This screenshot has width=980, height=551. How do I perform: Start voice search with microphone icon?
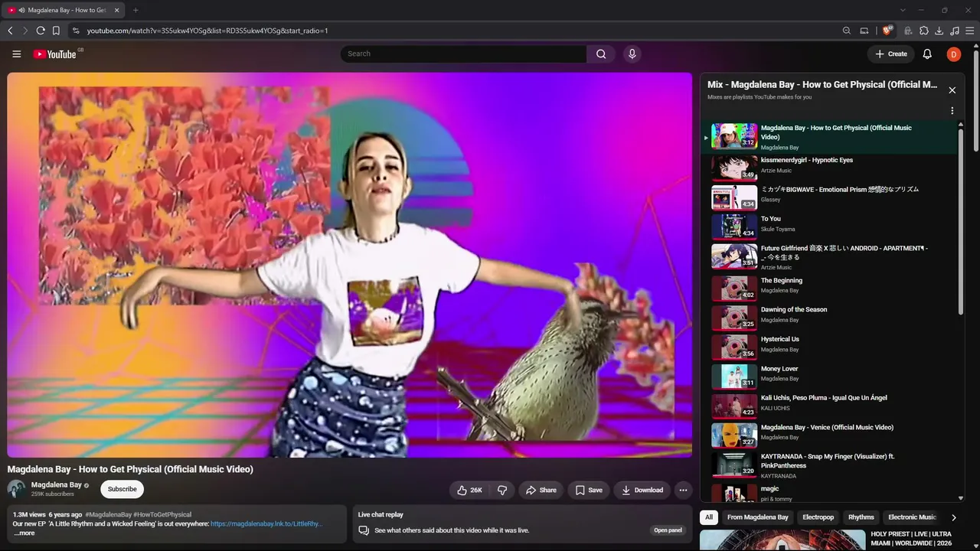pos(632,54)
